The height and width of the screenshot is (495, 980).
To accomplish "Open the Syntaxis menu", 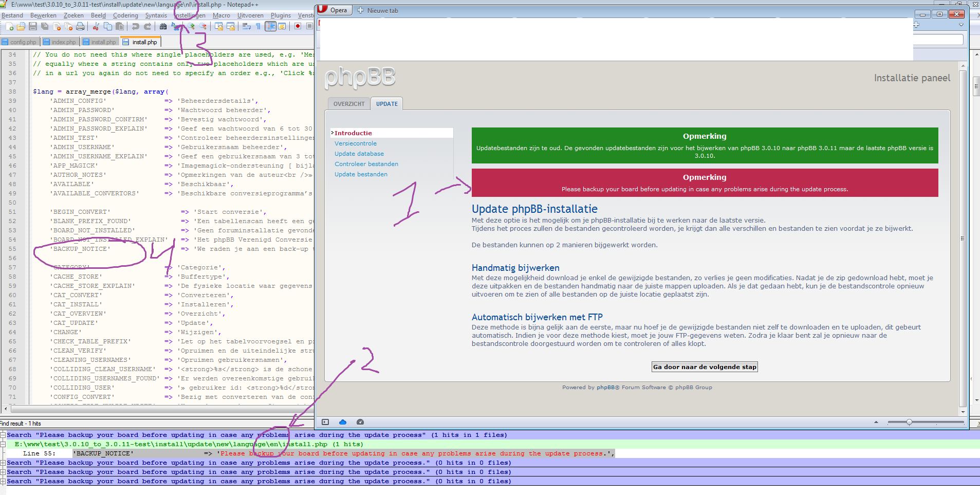I will [156, 15].
